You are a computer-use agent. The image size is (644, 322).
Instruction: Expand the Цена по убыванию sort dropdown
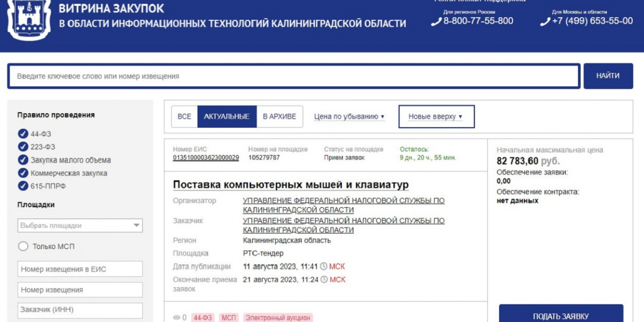coord(349,116)
